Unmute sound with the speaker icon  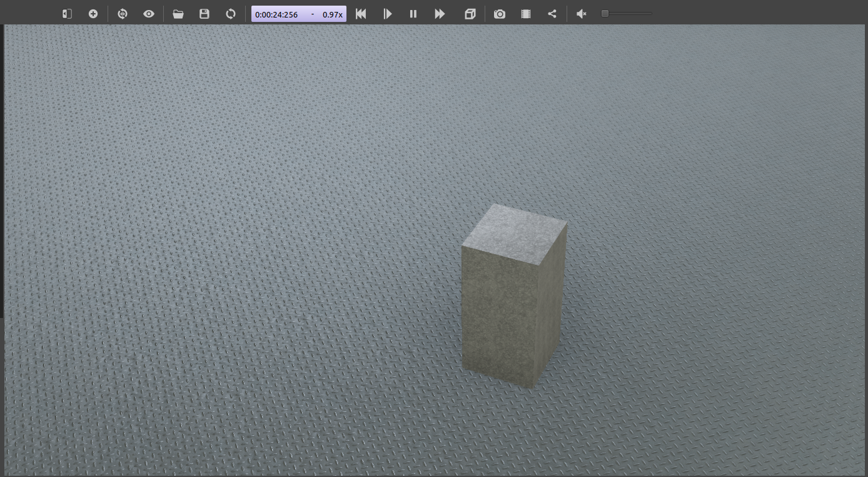coord(582,14)
